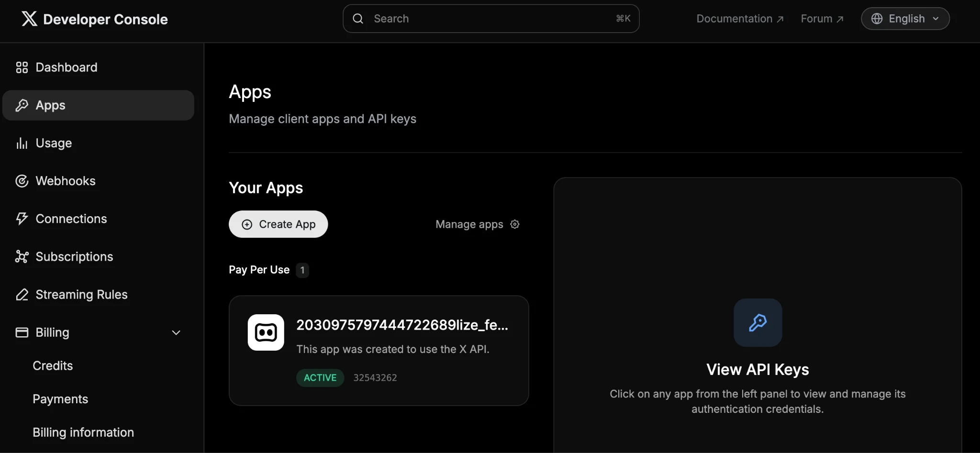
Task: Click the Billing card icon
Action: [x=22, y=332]
